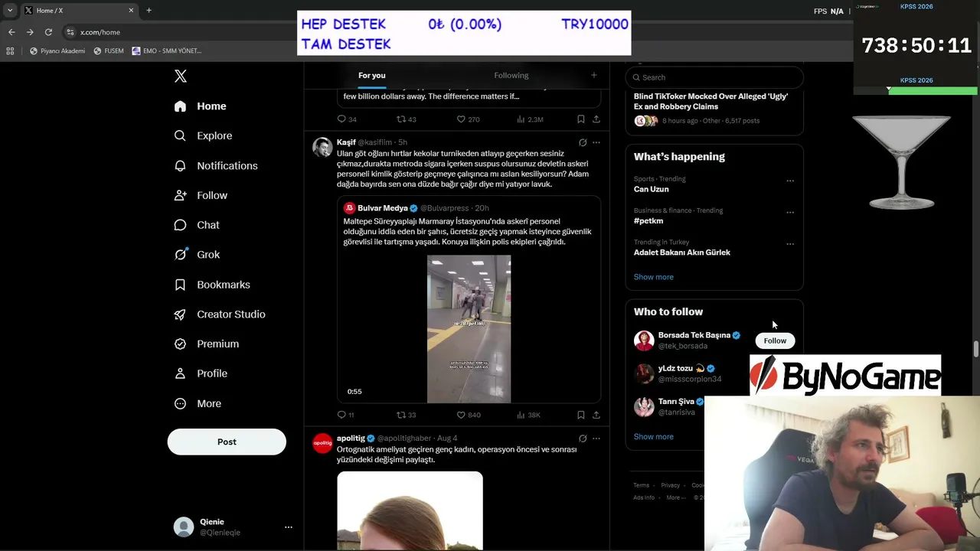980x551 pixels.
Task: Open more options for Adalet Bakanı trend
Action: 790,244
